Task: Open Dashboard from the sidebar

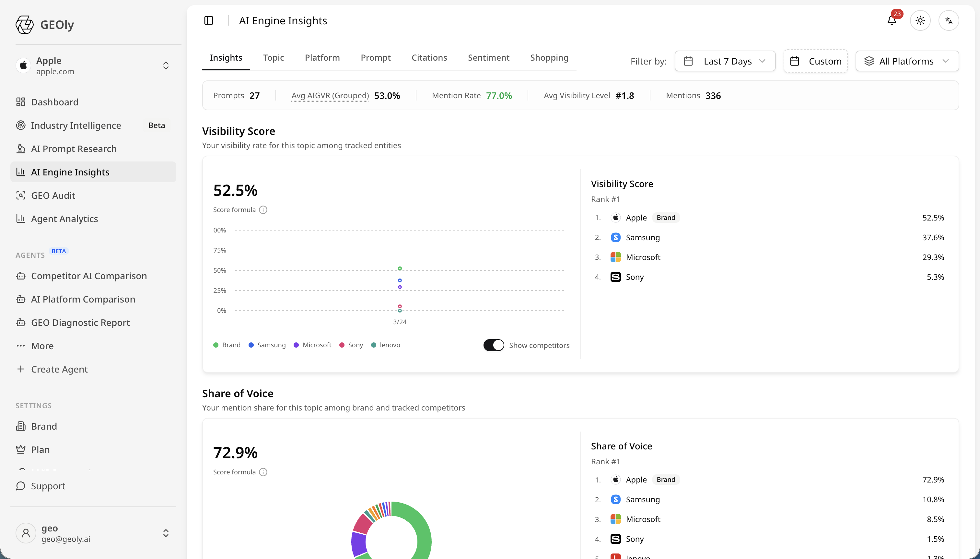Action: (x=93, y=102)
